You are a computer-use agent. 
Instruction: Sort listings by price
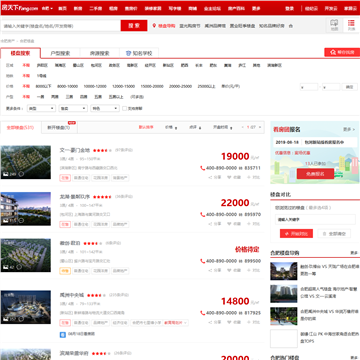171,127
